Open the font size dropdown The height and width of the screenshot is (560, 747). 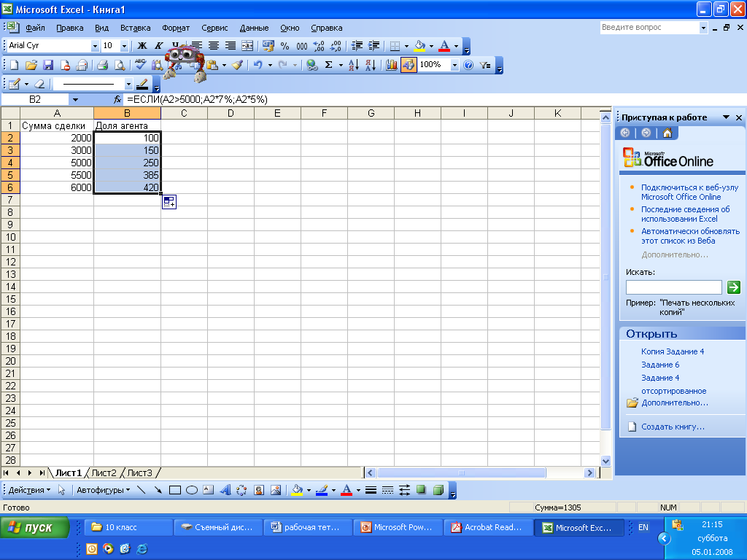click(124, 46)
